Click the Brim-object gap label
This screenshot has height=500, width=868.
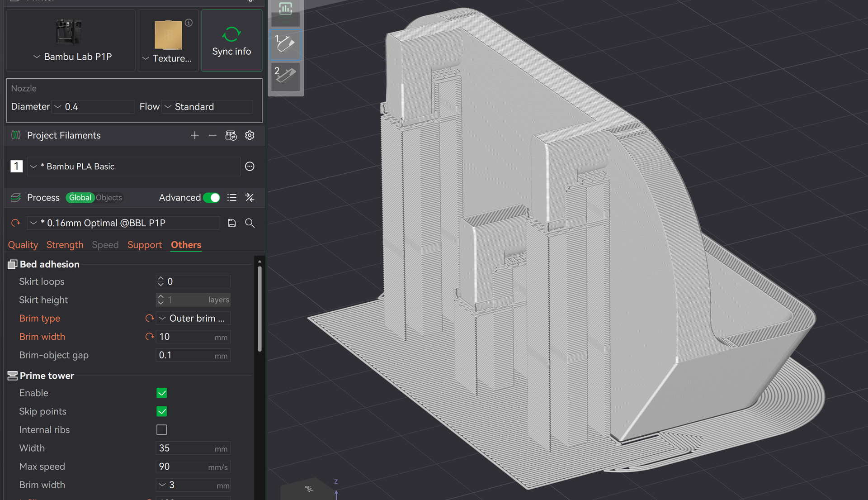coord(54,355)
